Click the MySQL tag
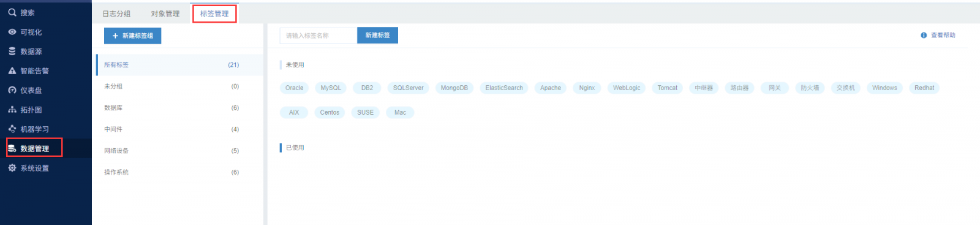Viewport: 980px width, 225px height. click(331, 88)
